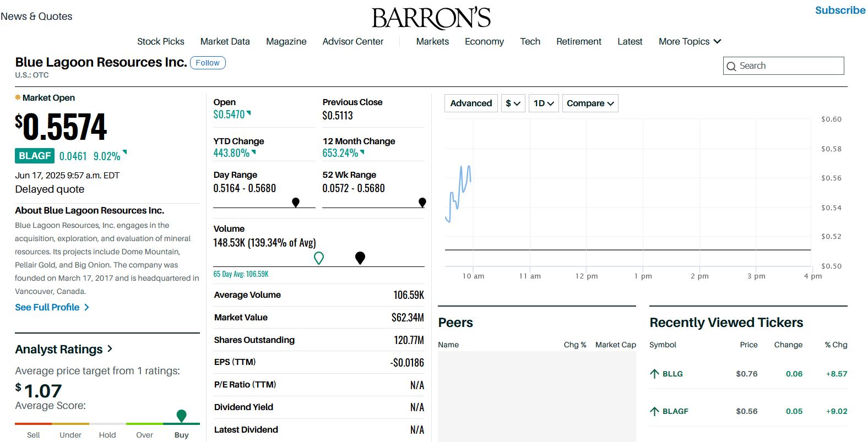Screen dimensions: 868x442
Task: Click the current price $0.5574
Action: point(61,127)
